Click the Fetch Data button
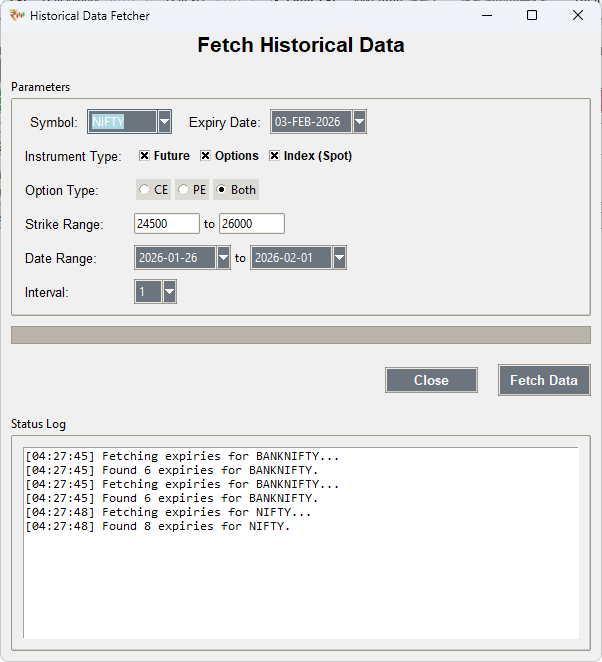The width and height of the screenshot is (602, 662). pos(544,380)
